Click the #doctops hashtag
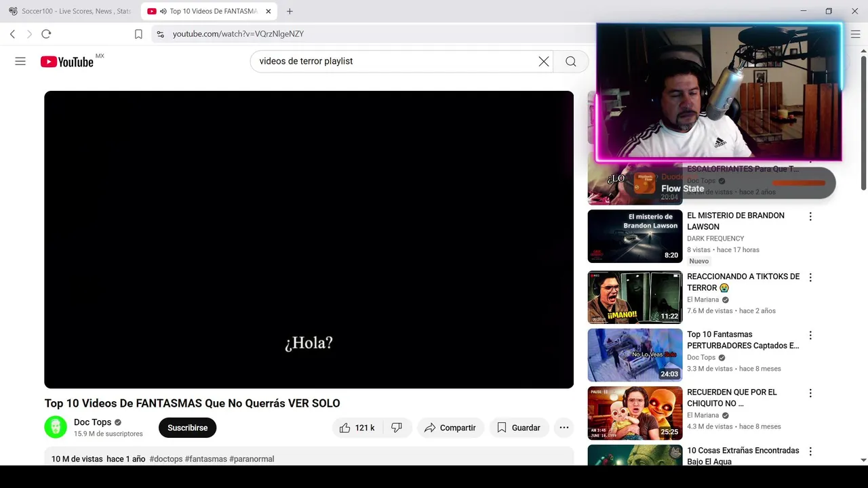The width and height of the screenshot is (868, 488). click(166, 459)
